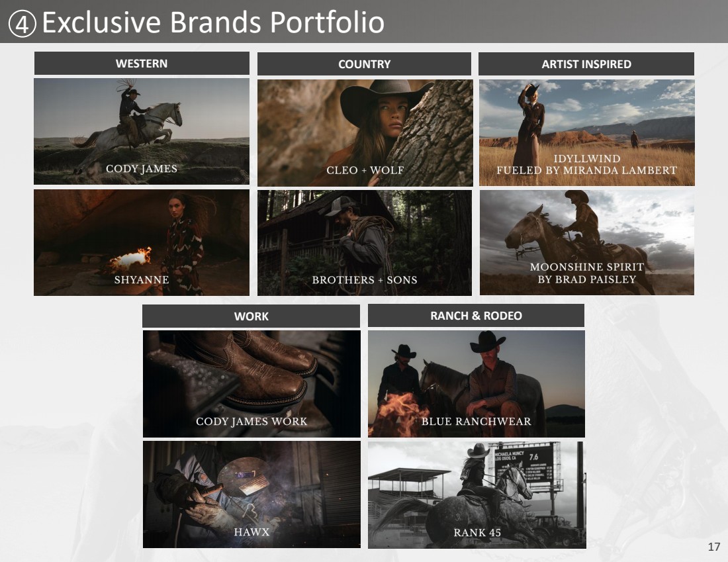Screen dimensions: 728x562
Task: Click the circled number 4 icon
Action: point(22,24)
